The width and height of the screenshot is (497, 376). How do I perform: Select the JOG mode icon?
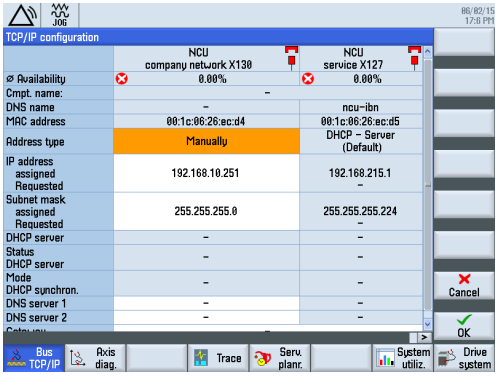click(x=60, y=15)
